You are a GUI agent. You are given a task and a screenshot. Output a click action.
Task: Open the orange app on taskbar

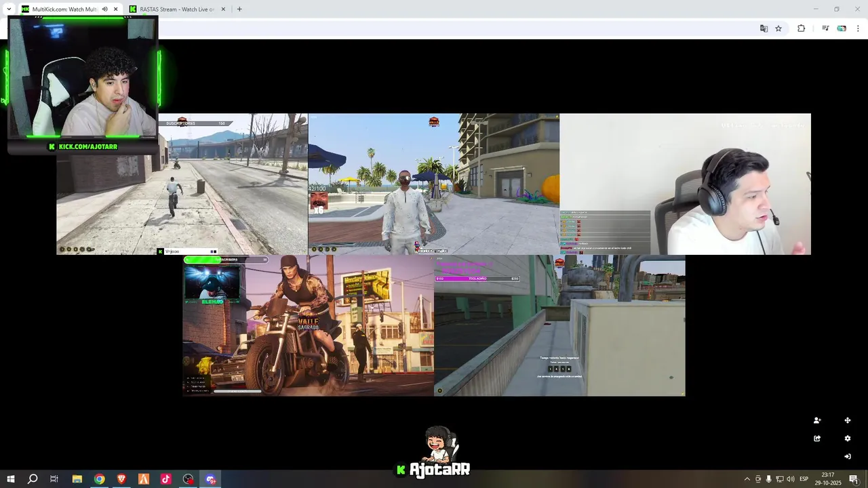tap(144, 479)
